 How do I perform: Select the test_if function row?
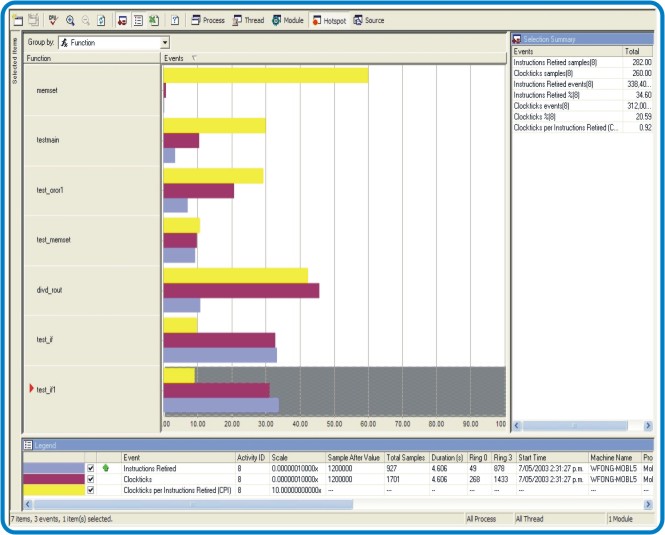click(92, 339)
